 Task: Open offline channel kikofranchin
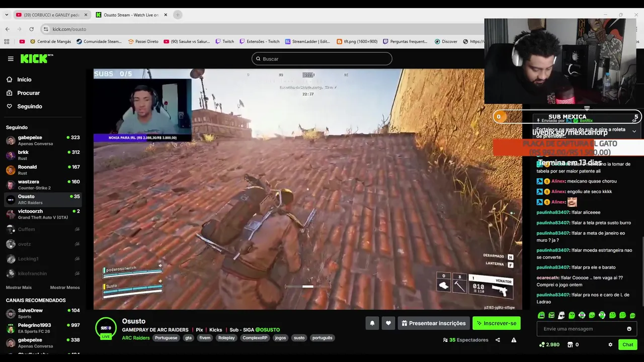pyautogui.click(x=43, y=274)
